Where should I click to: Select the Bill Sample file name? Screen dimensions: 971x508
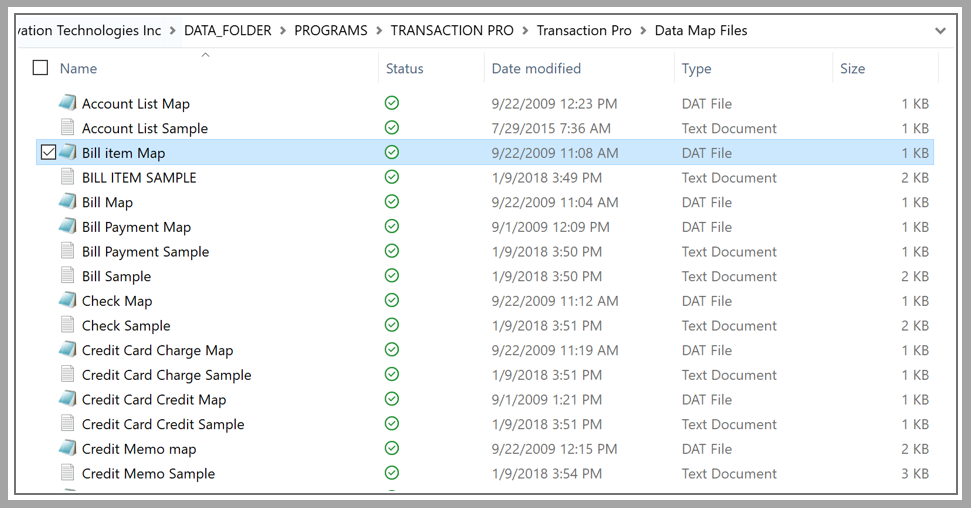pyautogui.click(x=116, y=276)
